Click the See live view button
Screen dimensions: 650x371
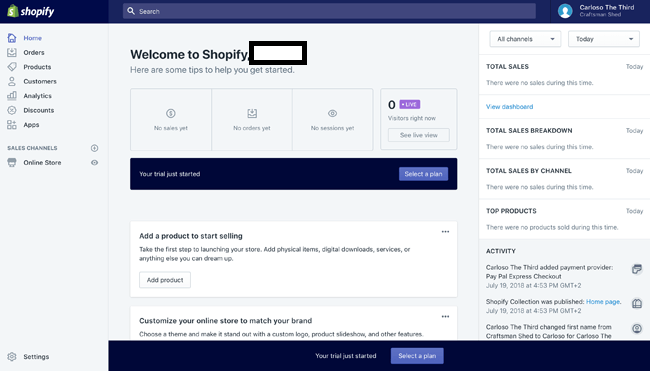pos(419,135)
